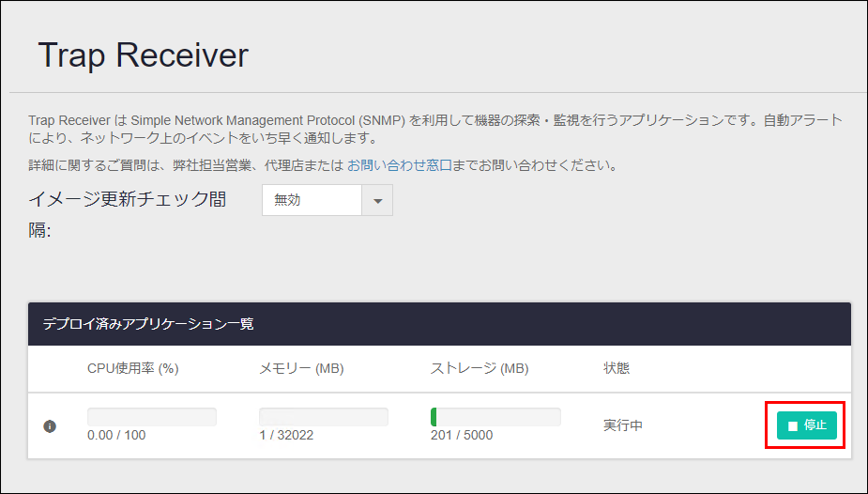Click the 201 / 5000 storage value

[462, 435]
